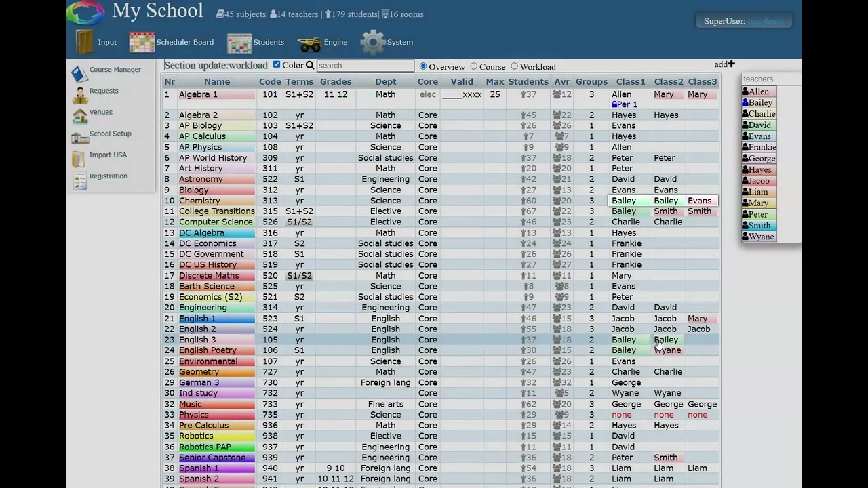868x488 pixels.
Task: Open the Students grid icon
Action: [x=239, y=42]
